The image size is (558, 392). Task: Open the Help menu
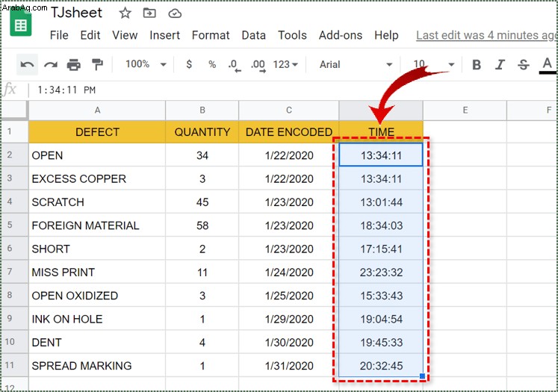(386, 35)
